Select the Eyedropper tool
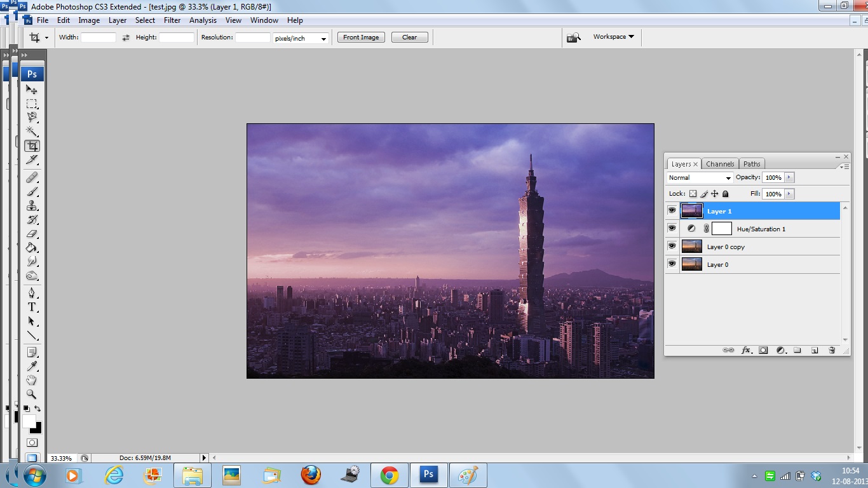Screen dimensions: 868x488 pos(32,366)
